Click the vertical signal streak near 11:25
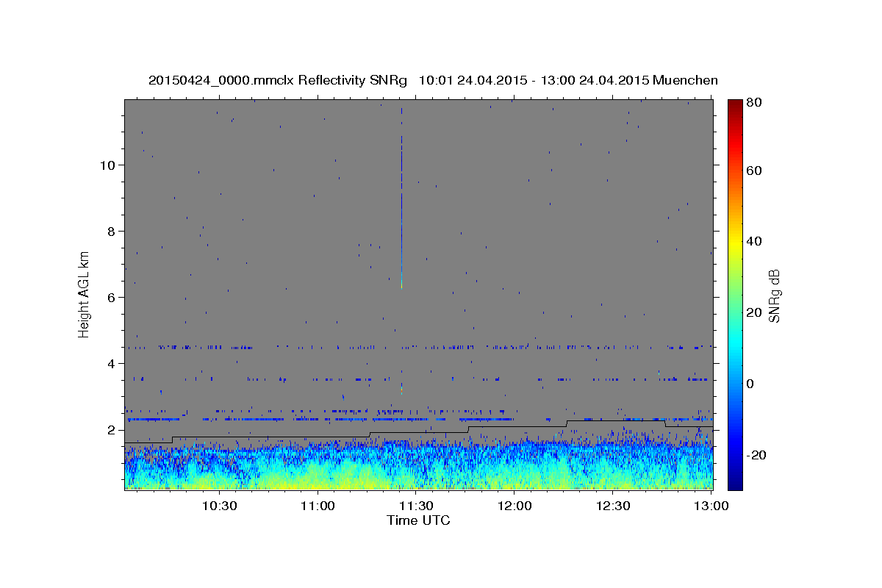882x588 pixels. 401,198
